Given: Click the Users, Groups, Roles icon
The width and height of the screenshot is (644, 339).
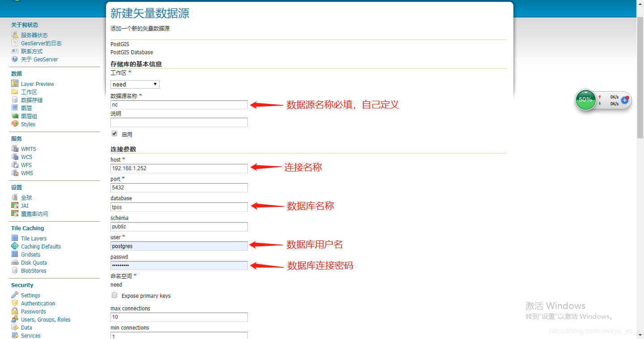Looking at the screenshot, I should click(15, 319).
